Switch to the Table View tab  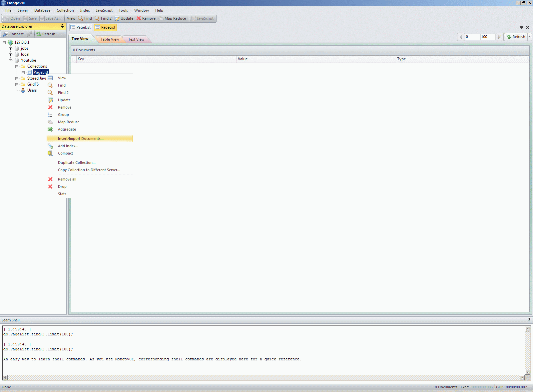110,39
